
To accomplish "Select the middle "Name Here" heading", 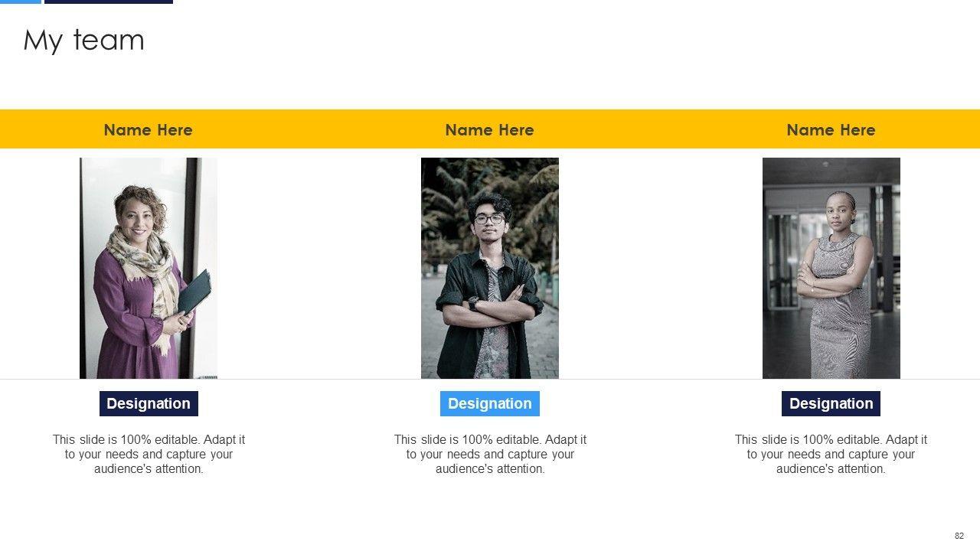I will pyautogui.click(x=489, y=130).
